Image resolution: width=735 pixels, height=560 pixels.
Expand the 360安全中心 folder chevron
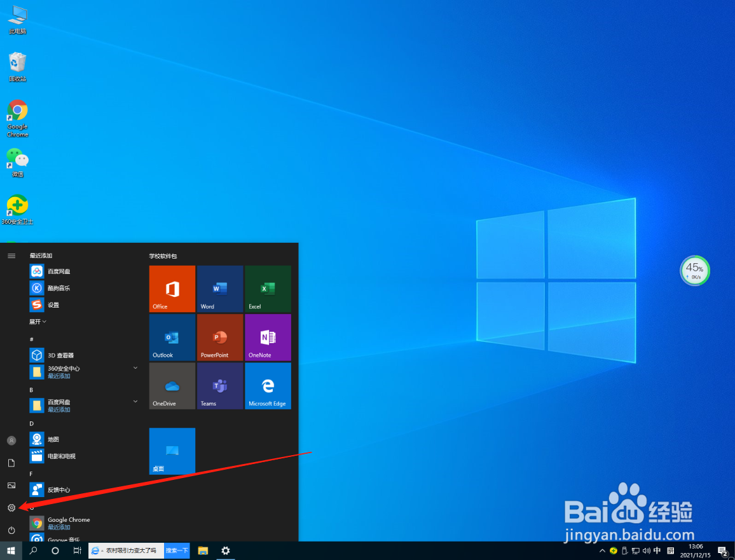[135, 367]
